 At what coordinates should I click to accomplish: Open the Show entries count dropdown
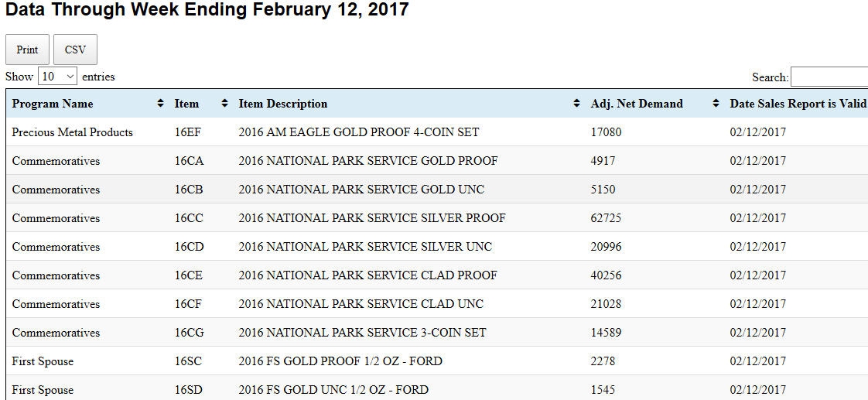tap(57, 77)
